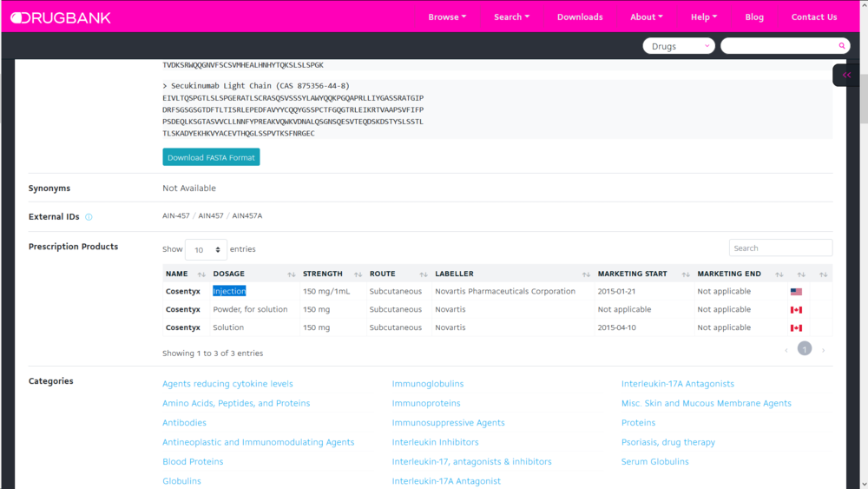Click the US flag icon

coord(796,292)
